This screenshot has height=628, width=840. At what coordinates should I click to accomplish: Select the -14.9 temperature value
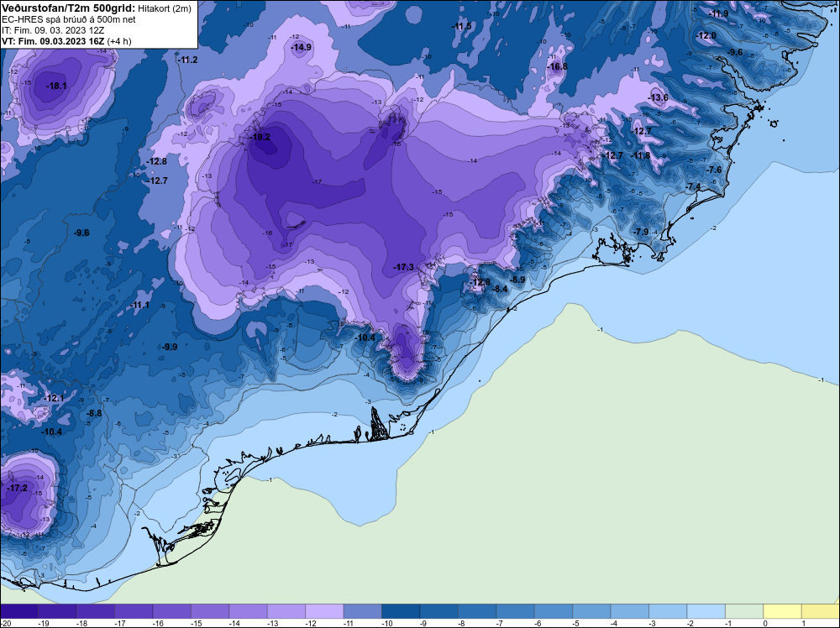click(301, 48)
